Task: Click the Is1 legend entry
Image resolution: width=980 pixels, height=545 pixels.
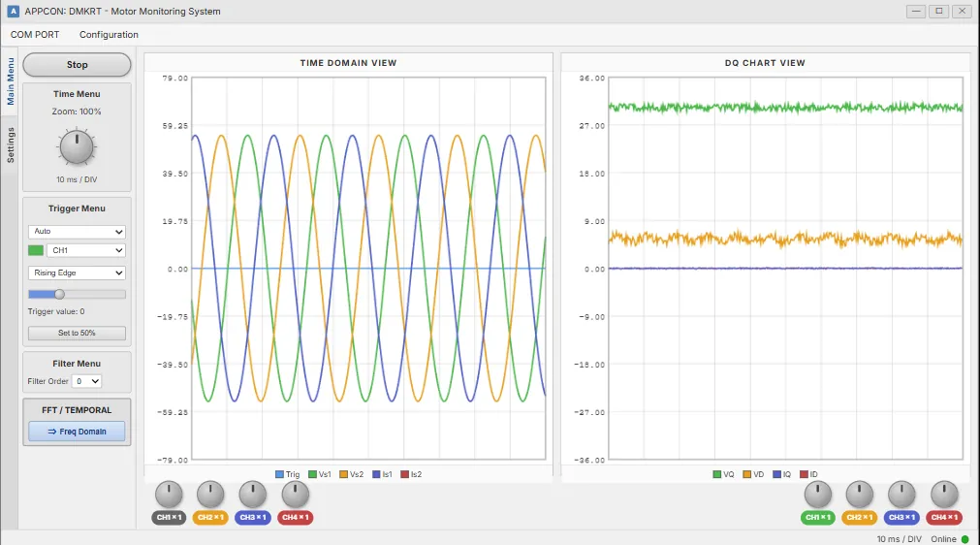Action: 383,474
